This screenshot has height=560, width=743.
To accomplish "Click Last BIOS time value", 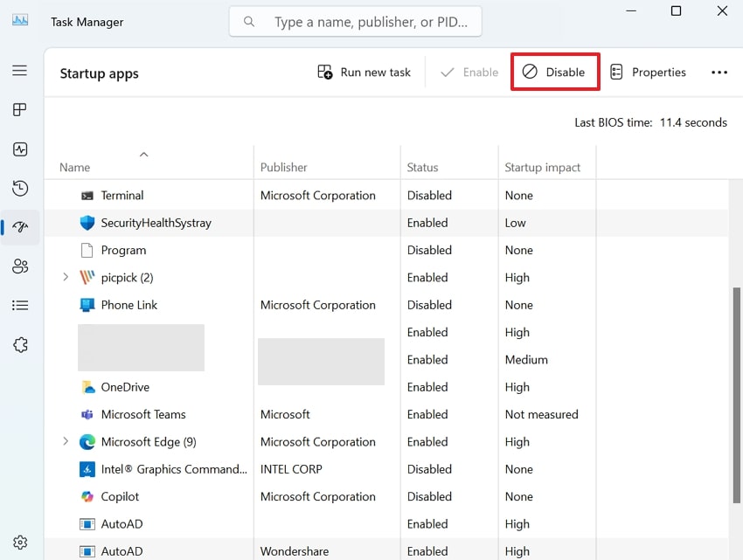I will tap(693, 122).
